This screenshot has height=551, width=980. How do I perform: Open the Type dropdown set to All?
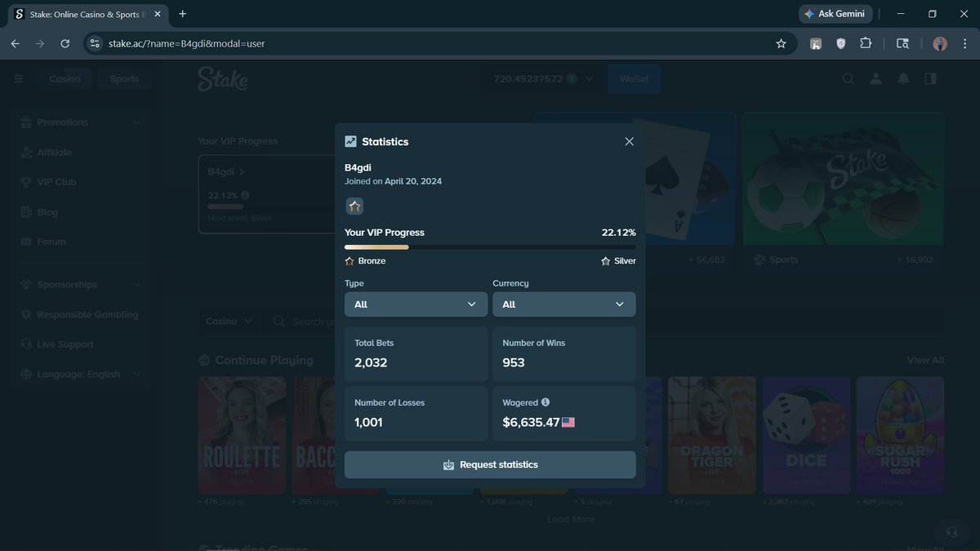[x=416, y=304]
